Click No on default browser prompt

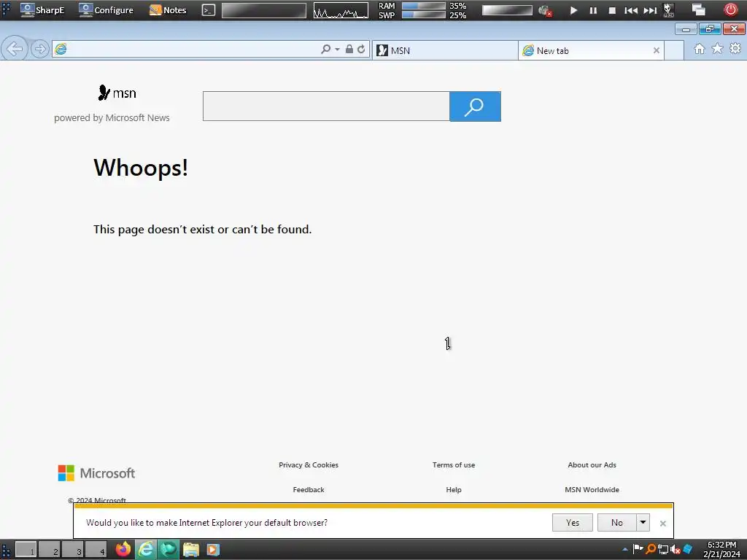pos(617,522)
